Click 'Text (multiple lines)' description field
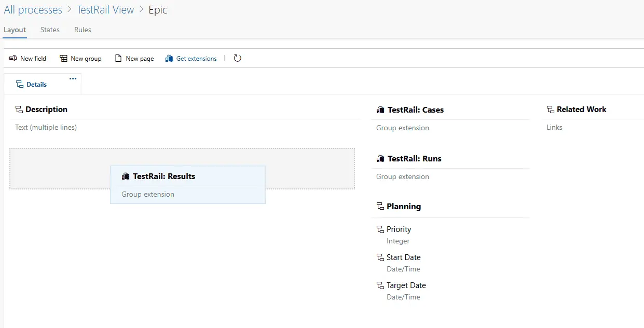 tap(46, 127)
